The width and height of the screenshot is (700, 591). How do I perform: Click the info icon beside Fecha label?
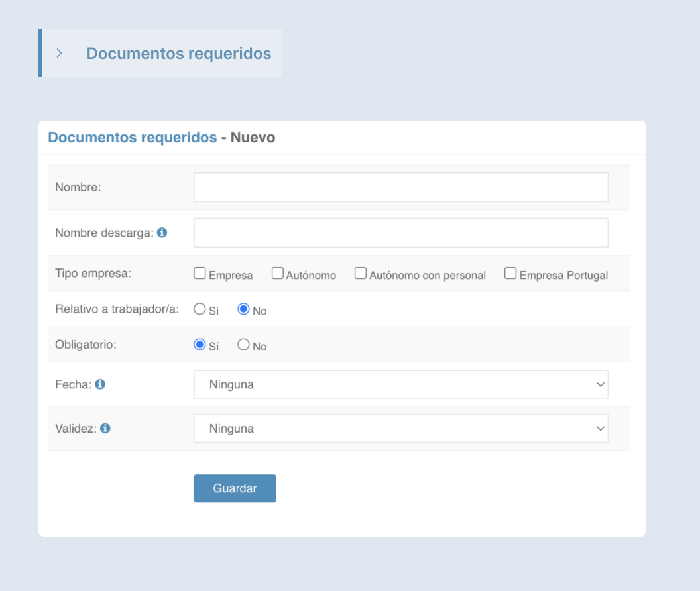pyautogui.click(x=100, y=384)
